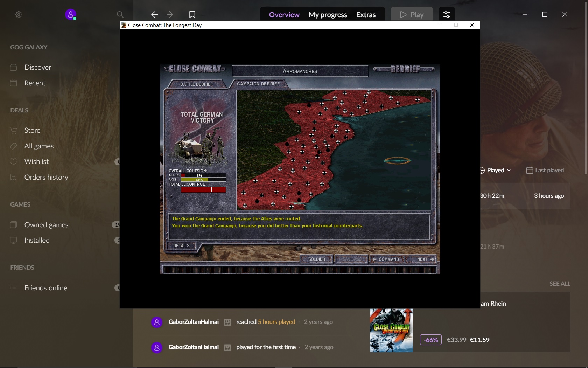Screen dimensions: 588x368
Task: Click the All games tag icon
Action: (14, 146)
